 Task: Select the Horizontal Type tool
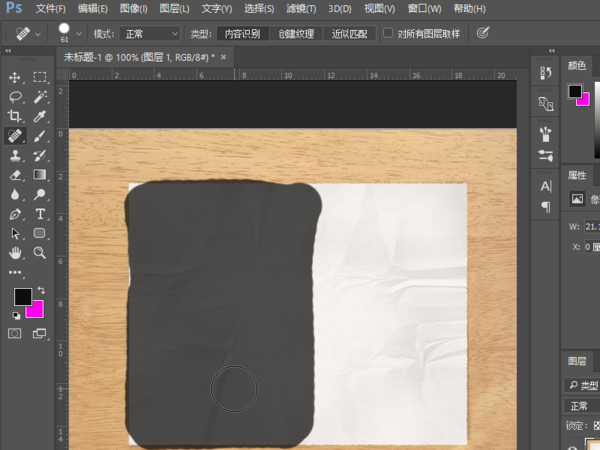coord(40,214)
